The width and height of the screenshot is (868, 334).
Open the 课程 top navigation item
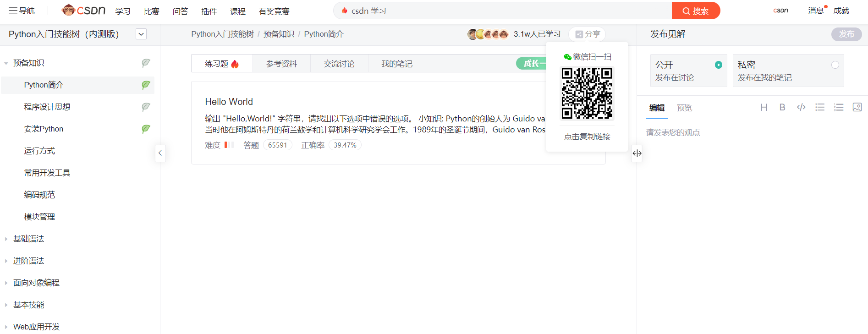point(237,11)
